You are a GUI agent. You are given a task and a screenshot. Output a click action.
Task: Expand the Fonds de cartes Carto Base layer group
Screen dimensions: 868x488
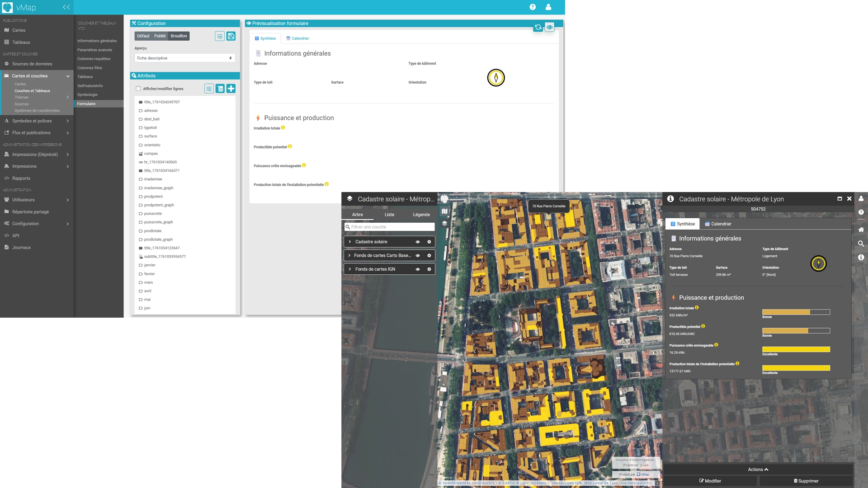[349, 255]
